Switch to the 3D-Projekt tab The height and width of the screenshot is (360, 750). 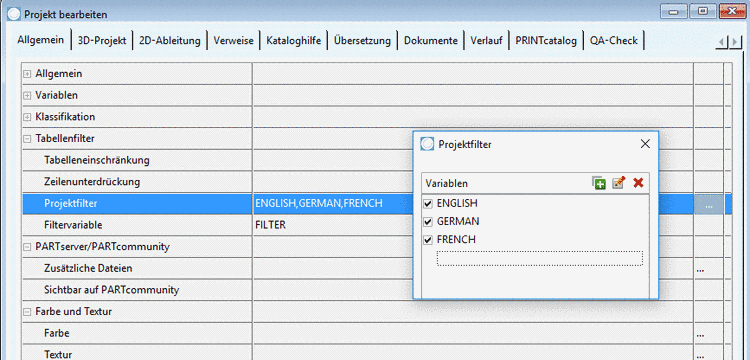click(102, 41)
